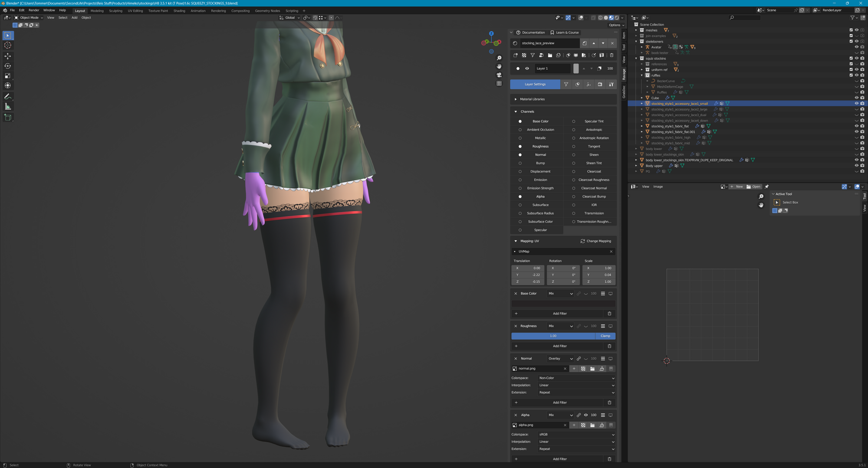Open the Normal blend mode Overlay dropdown
Image resolution: width=868 pixels, height=468 pixels.
pyautogui.click(x=560, y=359)
